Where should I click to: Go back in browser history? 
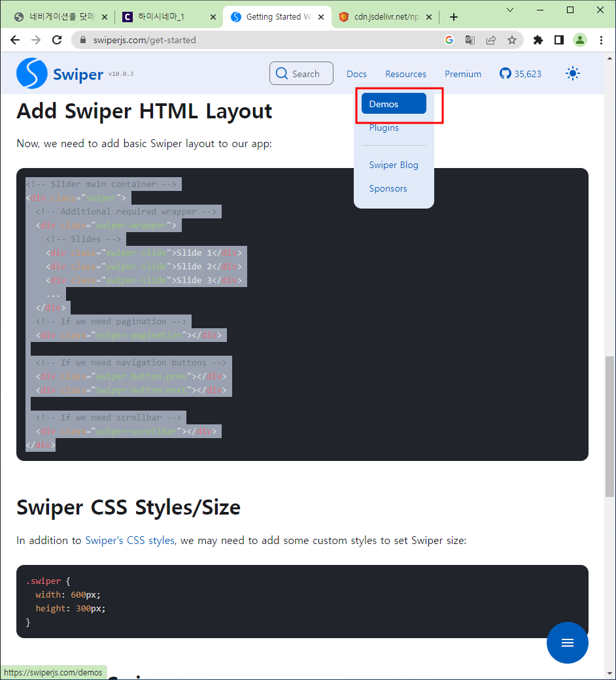[15, 40]
